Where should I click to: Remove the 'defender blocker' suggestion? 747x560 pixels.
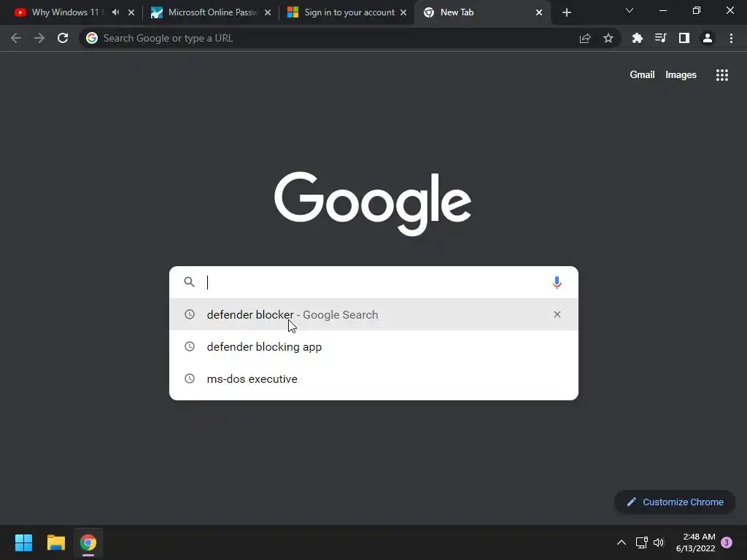point(557,314)
